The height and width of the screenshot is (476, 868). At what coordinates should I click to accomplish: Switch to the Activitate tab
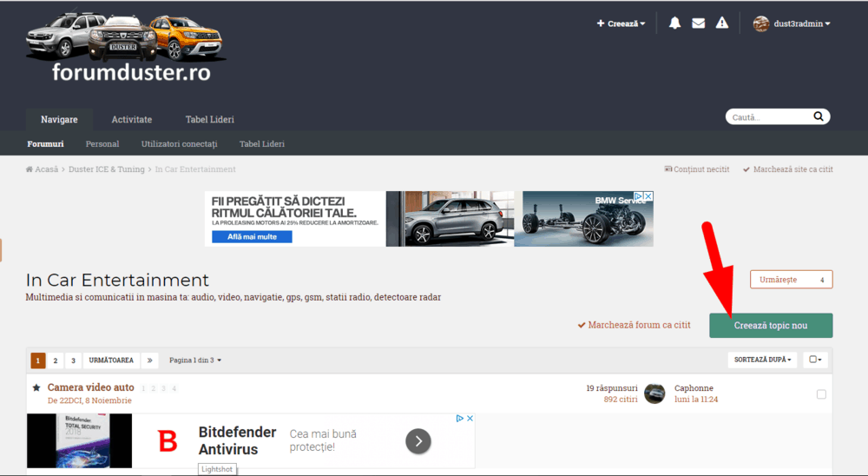tap(131, 119)
